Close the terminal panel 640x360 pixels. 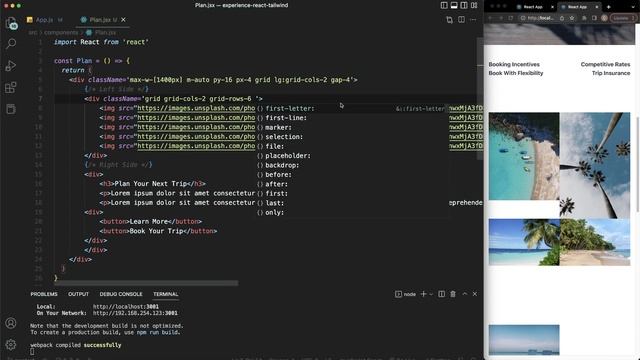tap(475, 294)
